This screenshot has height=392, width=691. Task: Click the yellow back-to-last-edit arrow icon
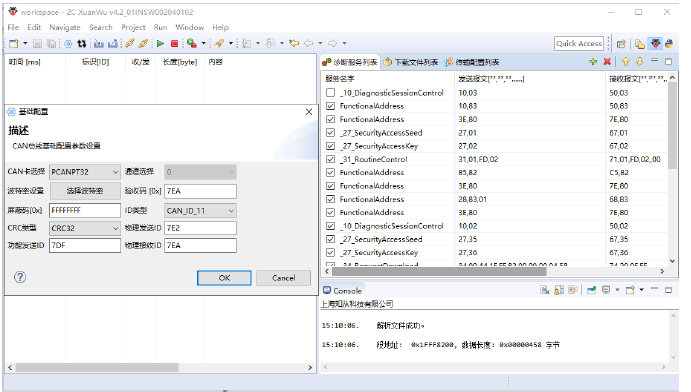click(294, 43)
